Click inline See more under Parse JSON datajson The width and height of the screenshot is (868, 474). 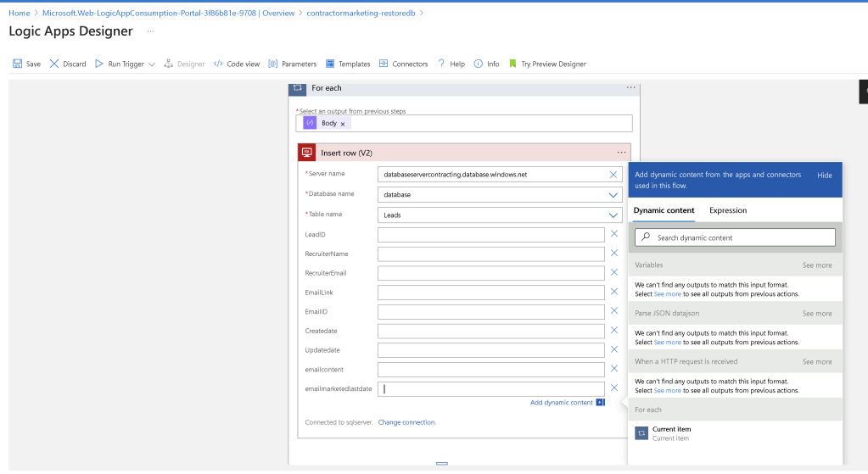click(x=667, y=343)
